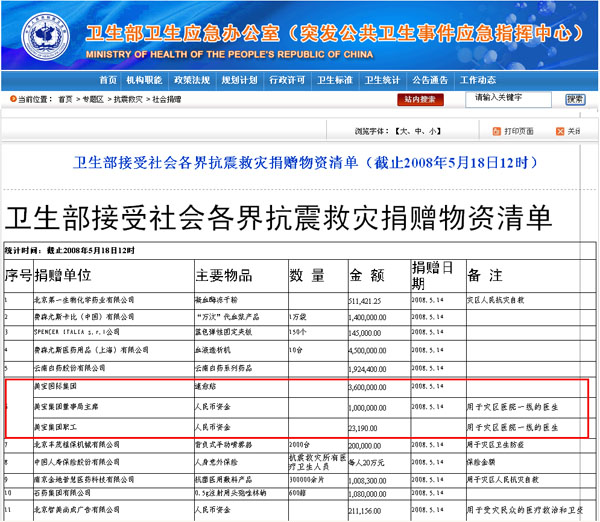Click the current location bullet icon

point(12,100)
